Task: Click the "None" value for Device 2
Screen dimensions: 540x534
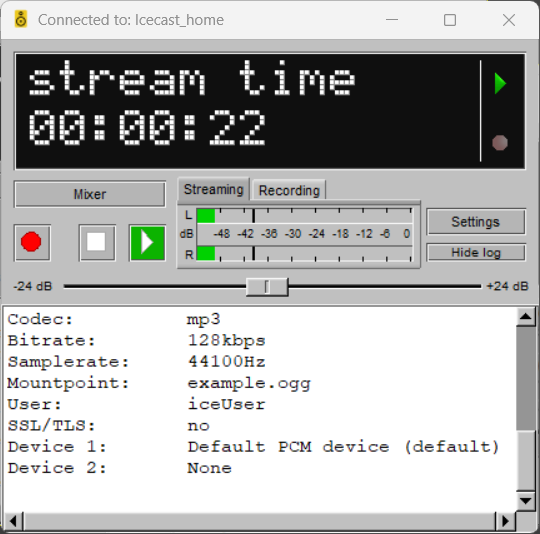Action: point(209,468)
